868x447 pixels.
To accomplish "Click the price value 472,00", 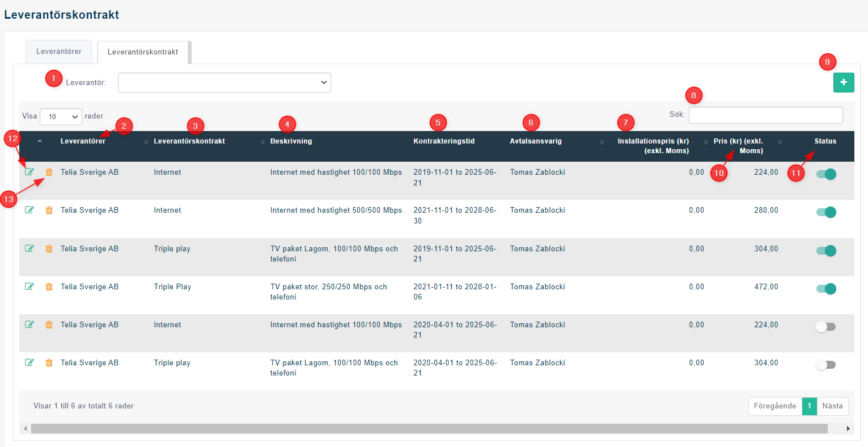I will coord(766,286).
